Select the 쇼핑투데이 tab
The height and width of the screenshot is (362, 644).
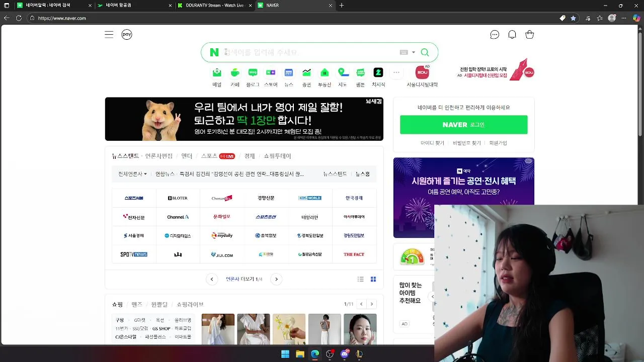(x=277, y=156)
